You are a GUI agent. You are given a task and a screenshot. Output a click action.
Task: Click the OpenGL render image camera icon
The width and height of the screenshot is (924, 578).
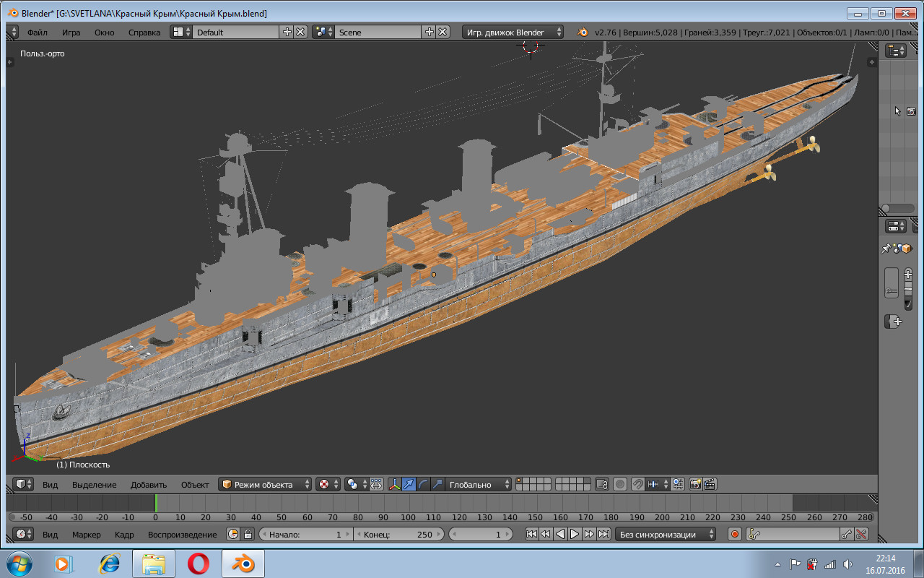point(695,484)
